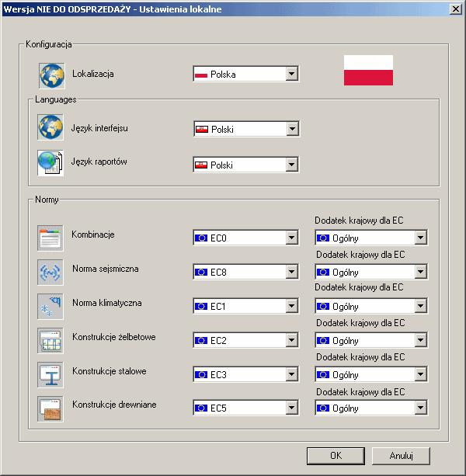Viewport: 466px width, 476px height.
Task: Open the Ogólny annex dropdown for Norma klimatyczna
Action: coord(371,306)
